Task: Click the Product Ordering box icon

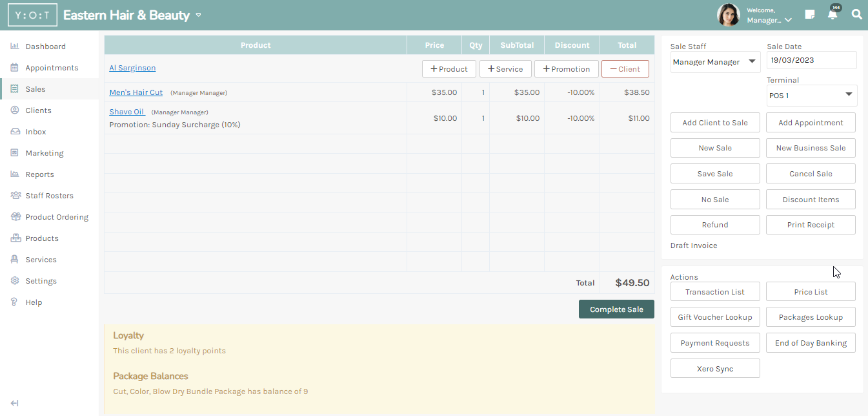Action: point(15,217)
